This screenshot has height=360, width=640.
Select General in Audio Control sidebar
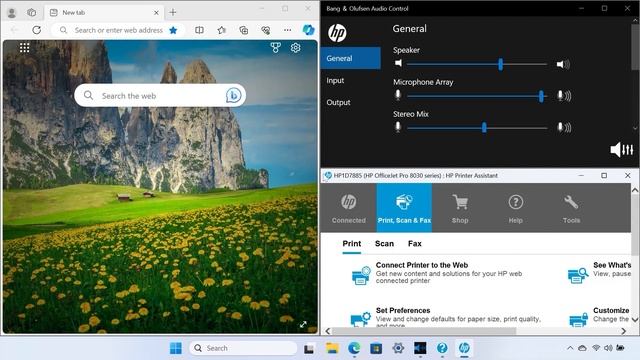351,58
